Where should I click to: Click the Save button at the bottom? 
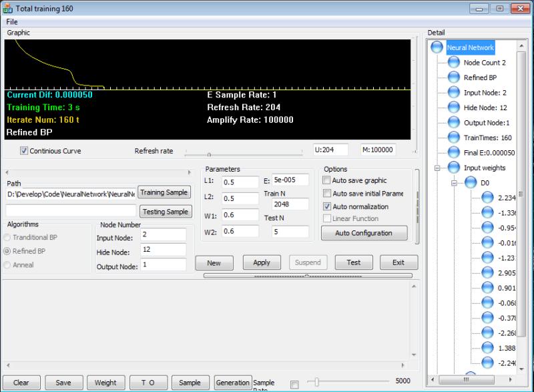[x=63, y=383]
